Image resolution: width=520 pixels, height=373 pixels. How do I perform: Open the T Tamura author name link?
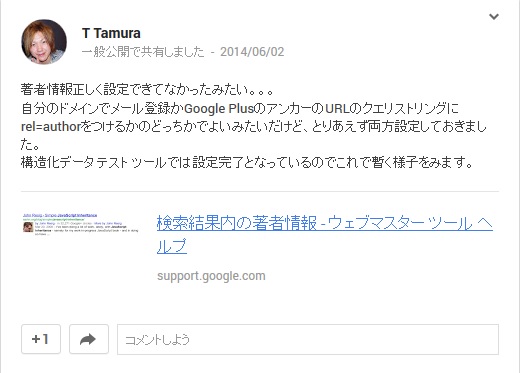click(111, 33)
